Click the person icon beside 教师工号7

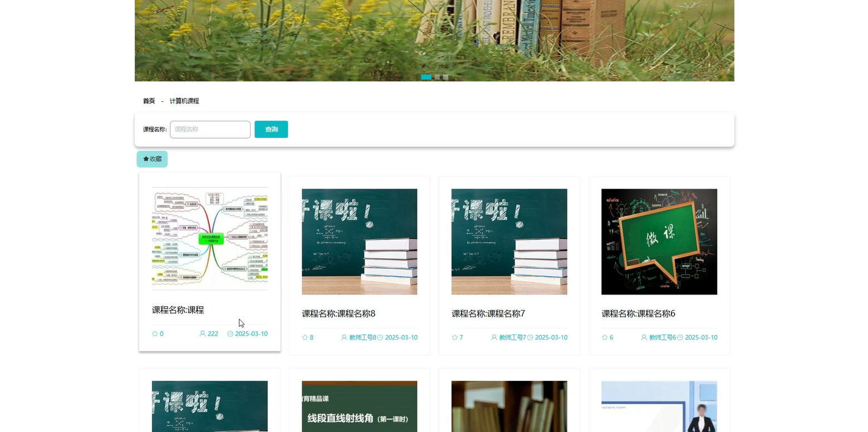[x=493, y=337]
